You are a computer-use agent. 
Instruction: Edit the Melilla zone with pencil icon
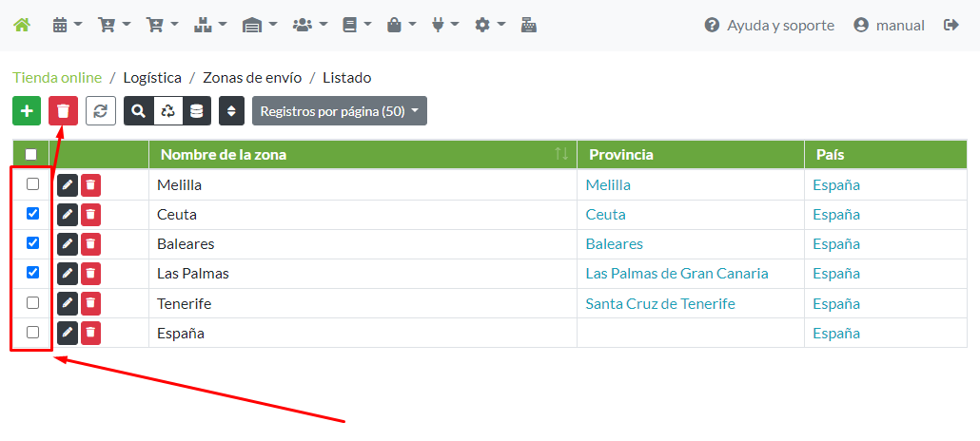tap(68, 185)
